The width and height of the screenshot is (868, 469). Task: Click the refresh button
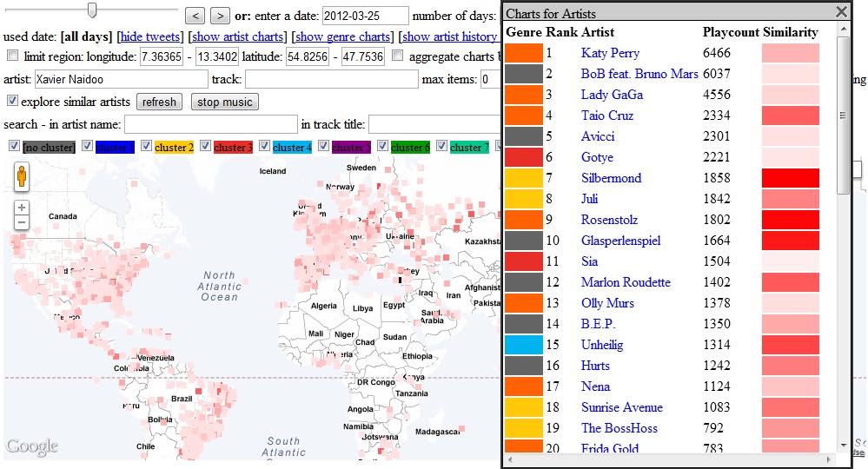[x=159, y=102]
